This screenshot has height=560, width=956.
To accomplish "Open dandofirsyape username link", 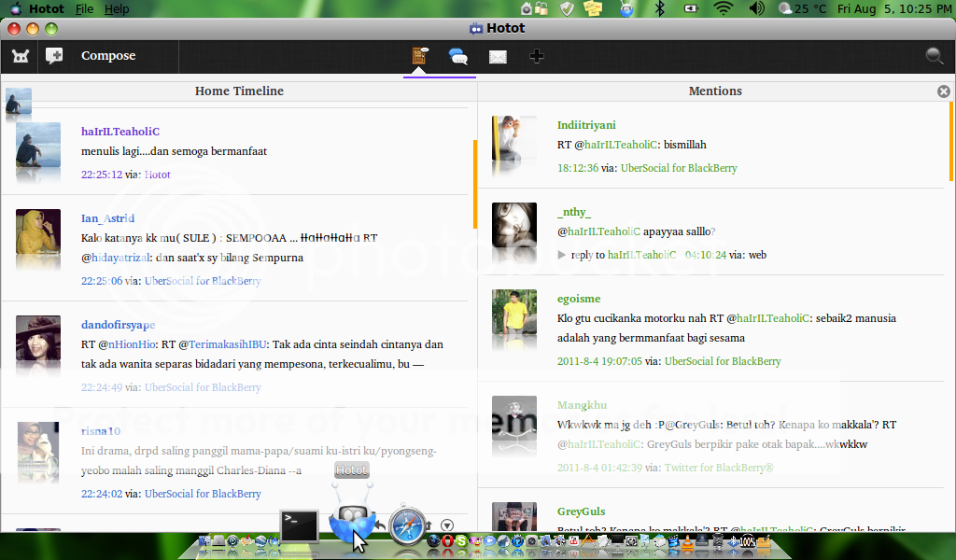I will point(119,325).
